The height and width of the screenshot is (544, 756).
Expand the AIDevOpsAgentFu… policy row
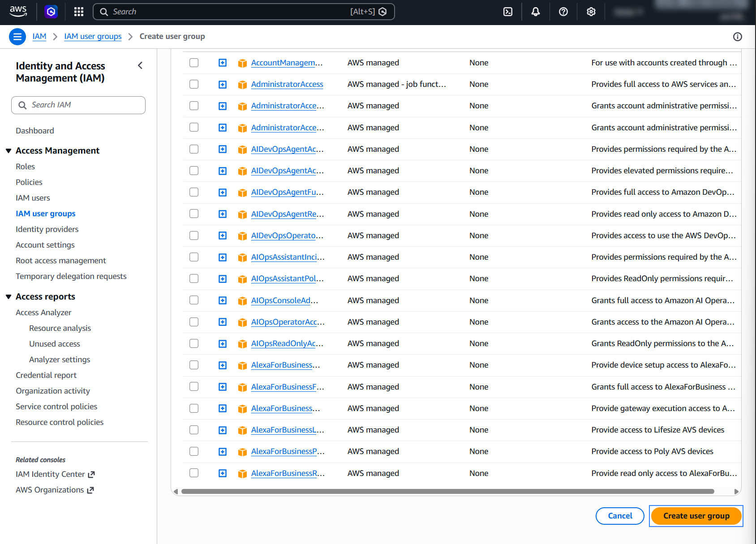pyautogui.click(x=223, y=193)
